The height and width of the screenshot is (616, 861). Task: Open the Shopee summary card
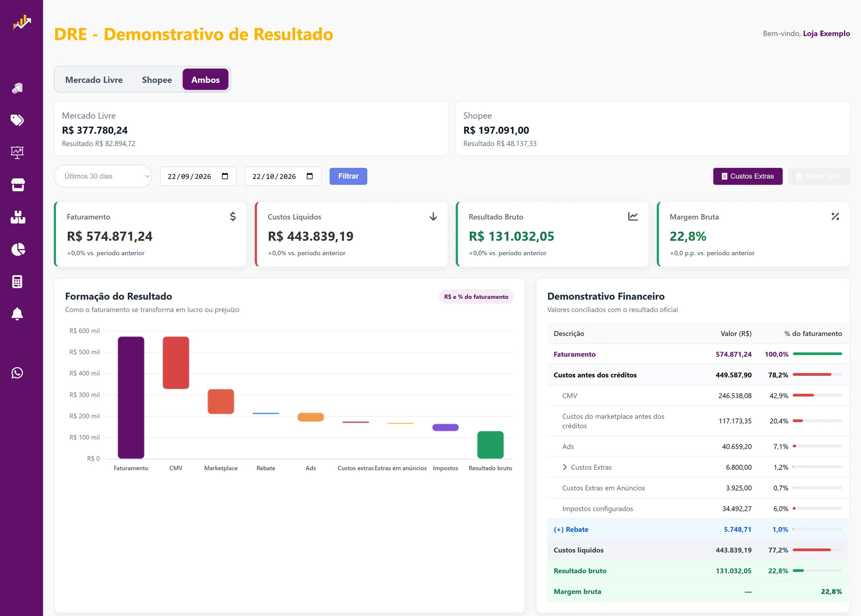pos(652,129)
